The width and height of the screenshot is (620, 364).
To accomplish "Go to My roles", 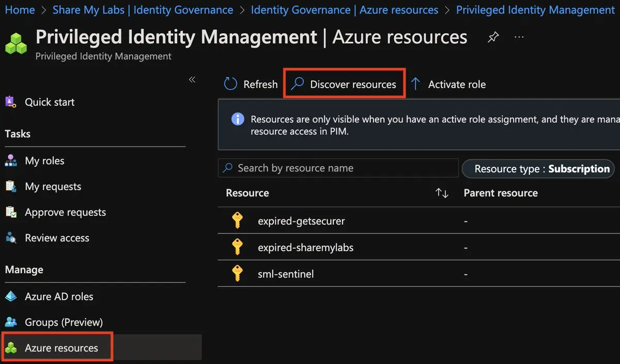I will 44,161.
